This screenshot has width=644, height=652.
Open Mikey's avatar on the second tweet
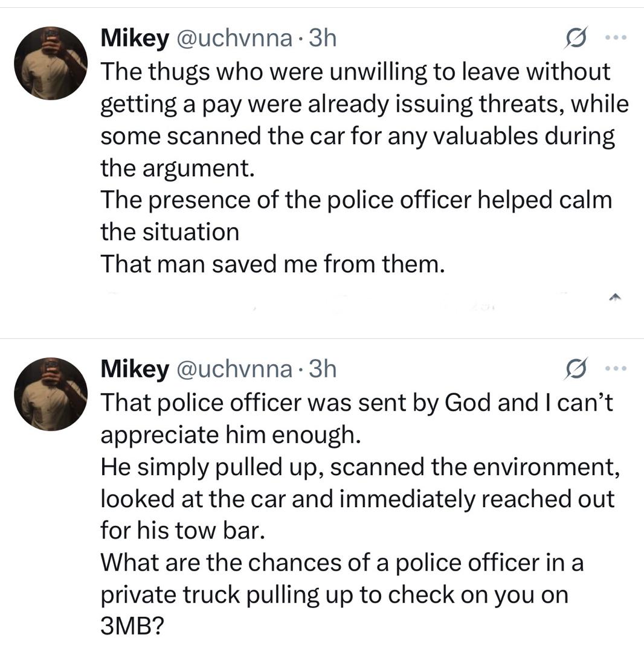[51, 394]
